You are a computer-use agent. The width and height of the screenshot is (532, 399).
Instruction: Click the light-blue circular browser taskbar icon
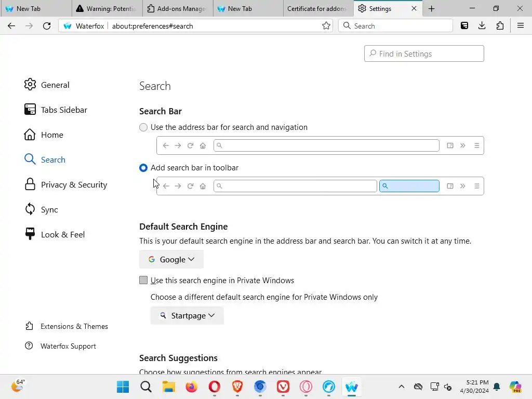[x=329, y=387]
